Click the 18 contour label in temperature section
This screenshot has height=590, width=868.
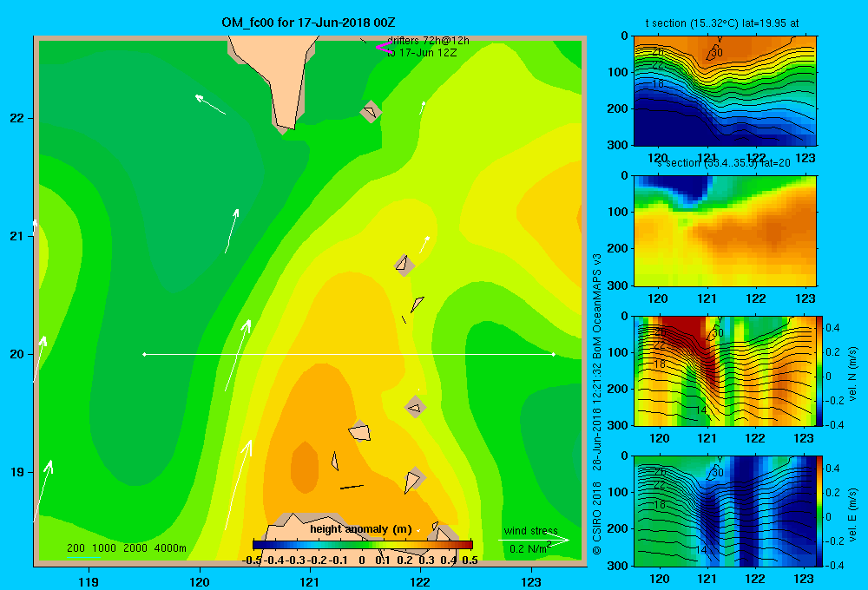(658, 84)
